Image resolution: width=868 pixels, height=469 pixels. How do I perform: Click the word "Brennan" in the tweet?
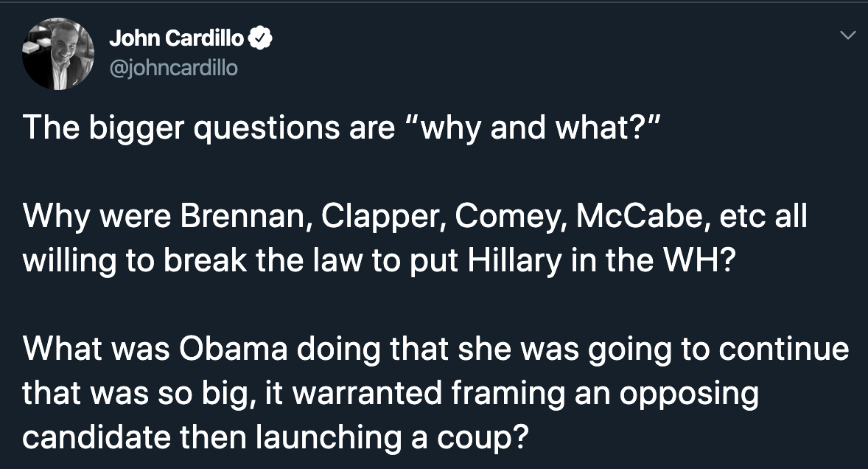245,216
